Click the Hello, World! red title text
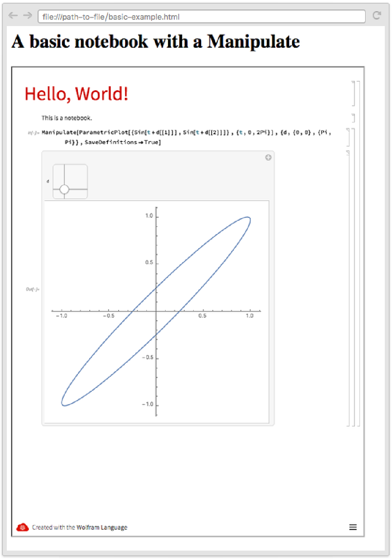The image size is (392, 559). (x=76, y=94)
